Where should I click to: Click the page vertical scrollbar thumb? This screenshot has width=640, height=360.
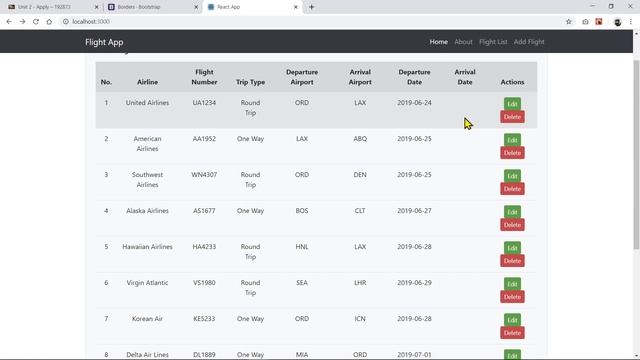(636, 154)
